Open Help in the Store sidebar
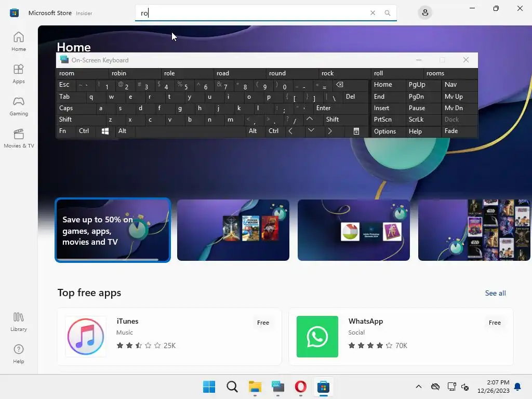 click(19, 354)
